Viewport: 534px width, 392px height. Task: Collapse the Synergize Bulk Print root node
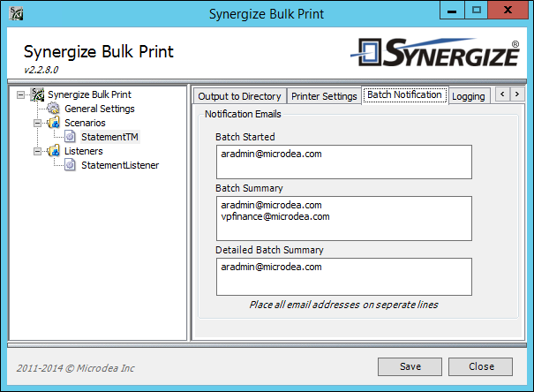pyautogui.click(x=21, y=94)
